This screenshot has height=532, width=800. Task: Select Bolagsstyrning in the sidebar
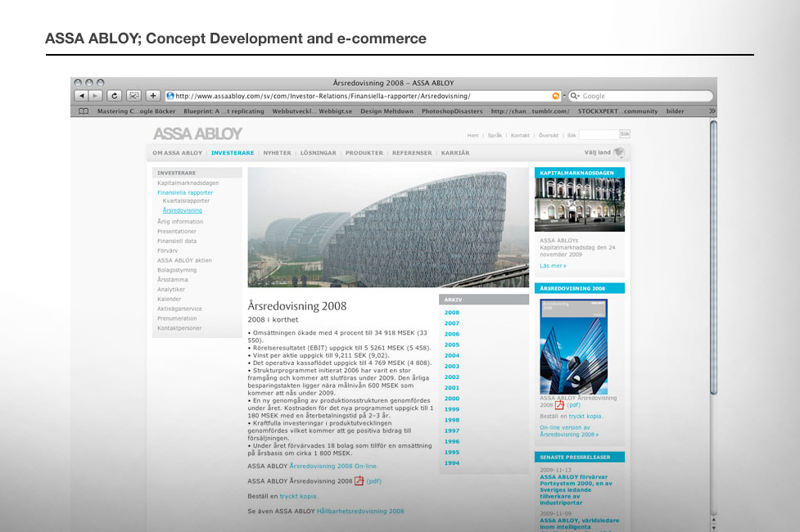177,270
